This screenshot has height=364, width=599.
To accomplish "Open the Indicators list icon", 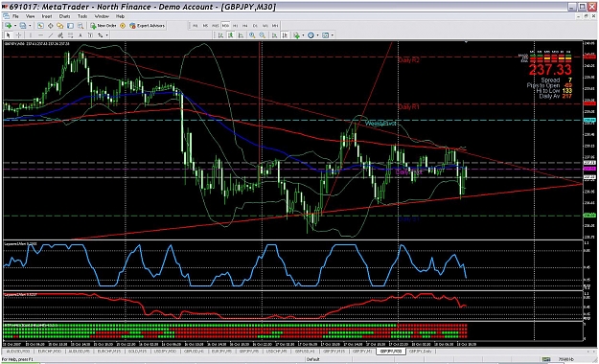I will point(296,35).
